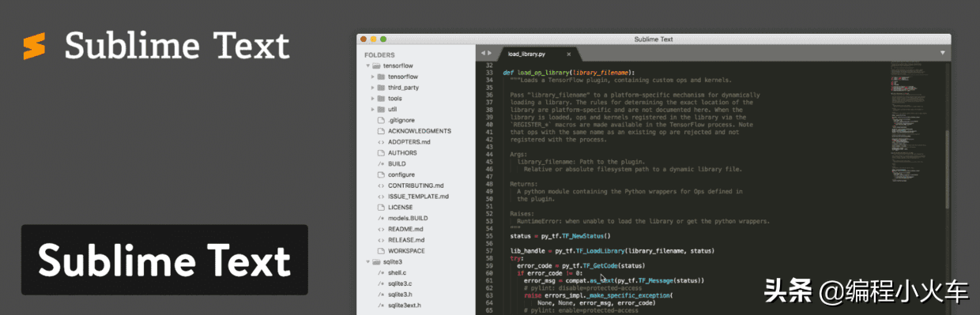
Task: Click the tab navigate-back arrow
Action: (483, 54)
